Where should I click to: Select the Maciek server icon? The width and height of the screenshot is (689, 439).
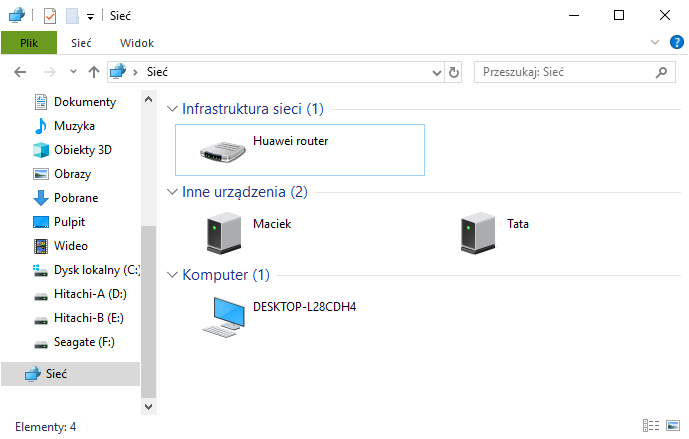(224, 233)
